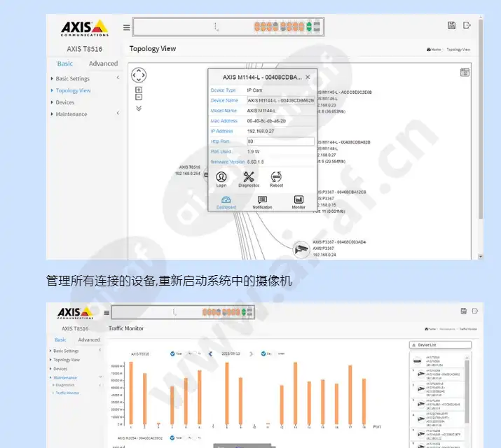Click the save icon in Topology View header
Image resolution: width=501 pixels, height=448 pixels.
tap(451, 25)
